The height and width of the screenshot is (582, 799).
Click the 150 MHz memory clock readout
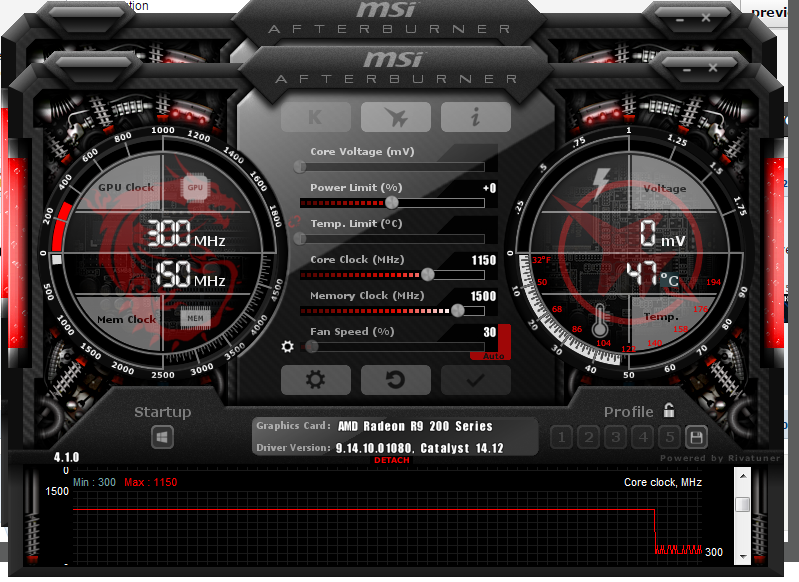pos(190,275)
